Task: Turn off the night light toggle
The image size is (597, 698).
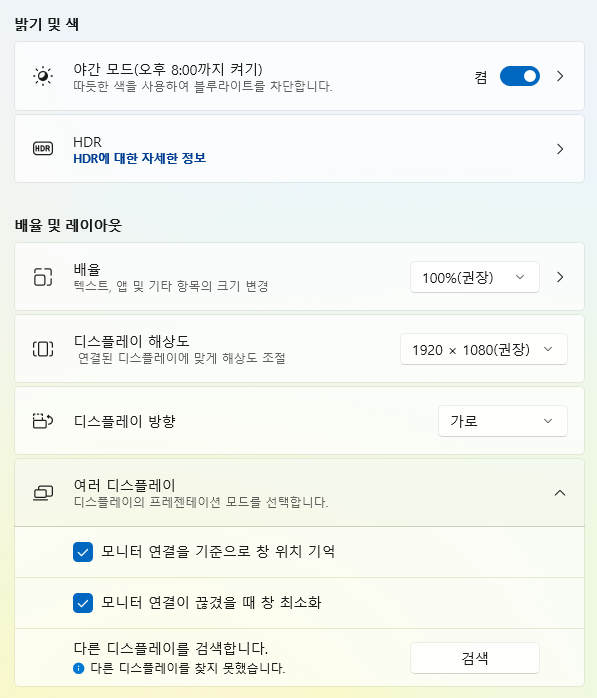Action: coord(520,76)
